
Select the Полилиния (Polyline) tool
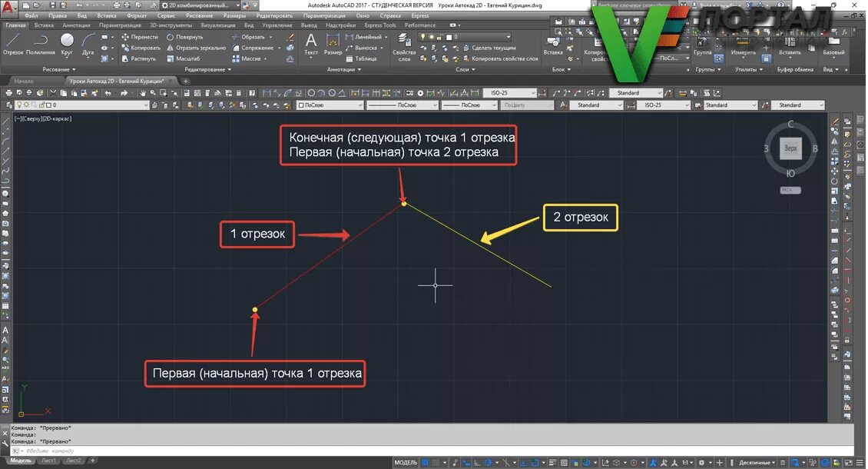coord(41,45)
